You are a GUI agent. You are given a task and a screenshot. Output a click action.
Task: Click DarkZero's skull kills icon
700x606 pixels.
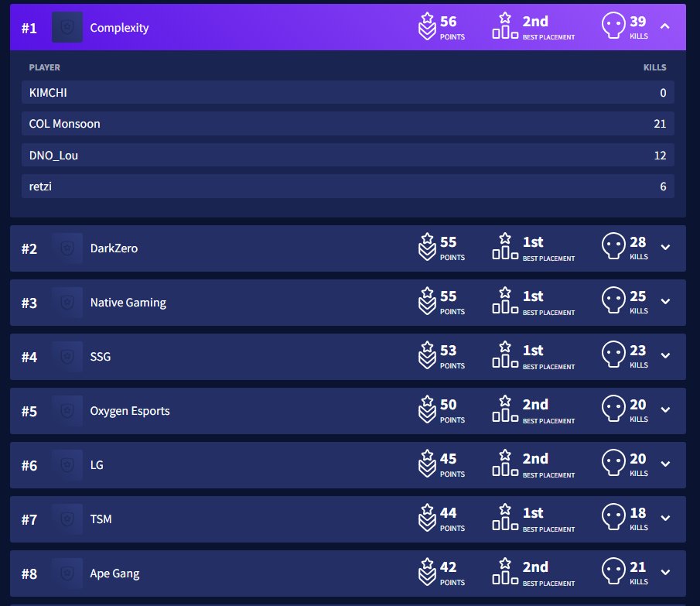(613, 246)
